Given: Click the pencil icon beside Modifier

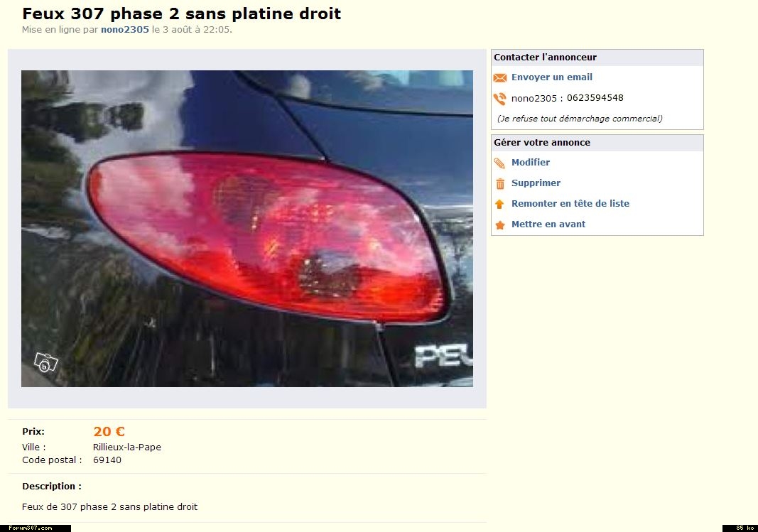Looking at the screenshot, I should [500, 163].
